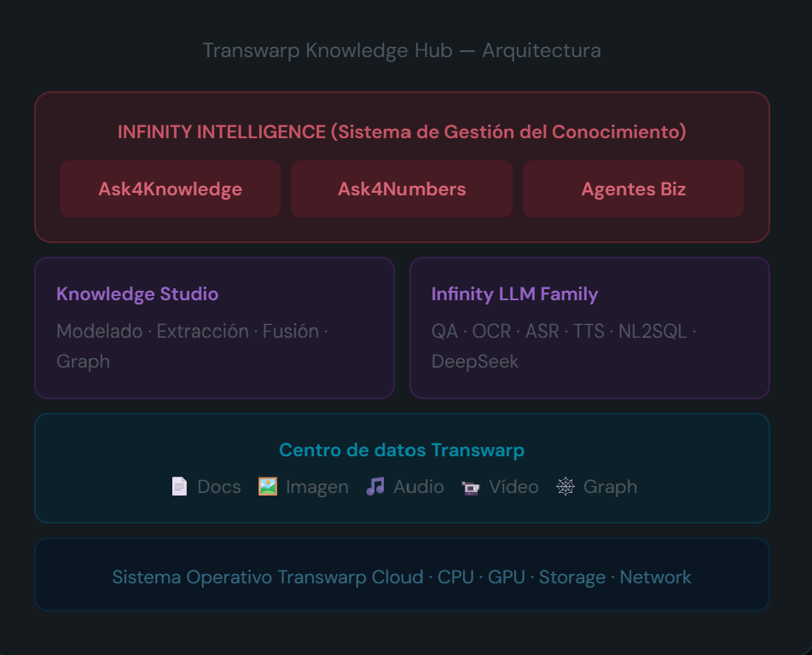The width and height of the screenshot is (812, 655).
Task: Click the Centro de datos Transwarp heading
Action: tap(402, 450)
